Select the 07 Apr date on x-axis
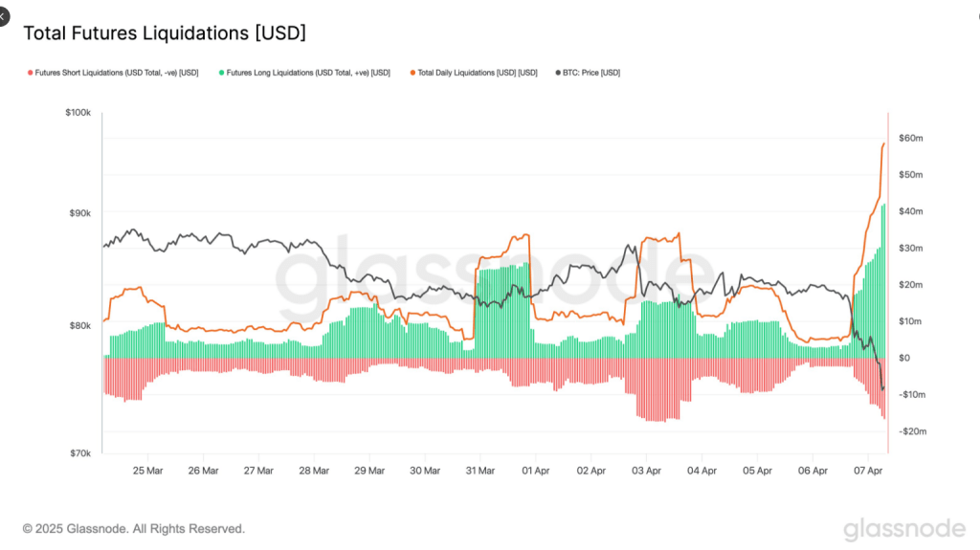980x550 pixels. 867,471
